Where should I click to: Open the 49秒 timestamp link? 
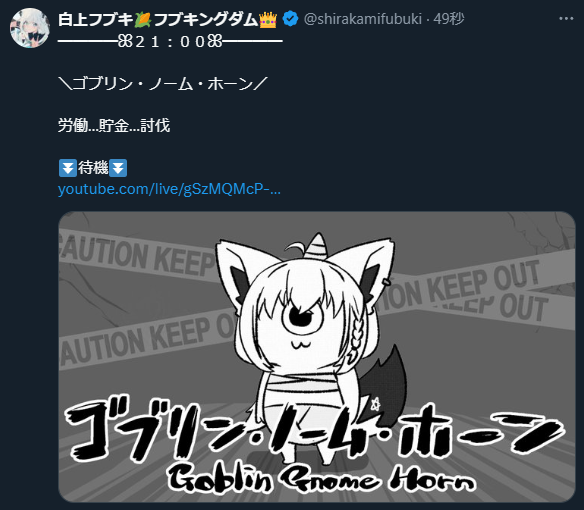pos(449,19)
